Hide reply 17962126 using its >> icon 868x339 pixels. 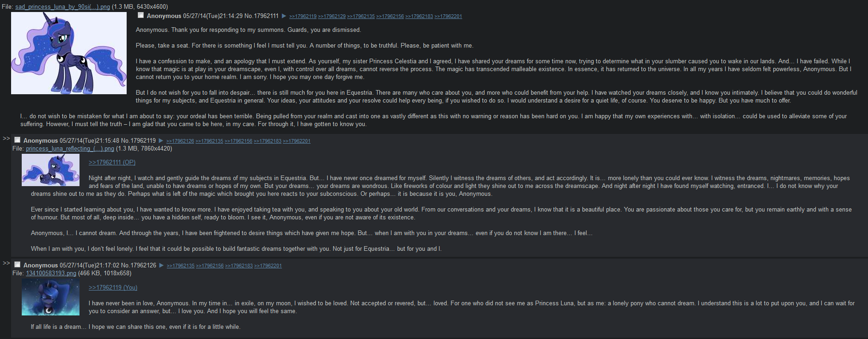pos(6,263)
